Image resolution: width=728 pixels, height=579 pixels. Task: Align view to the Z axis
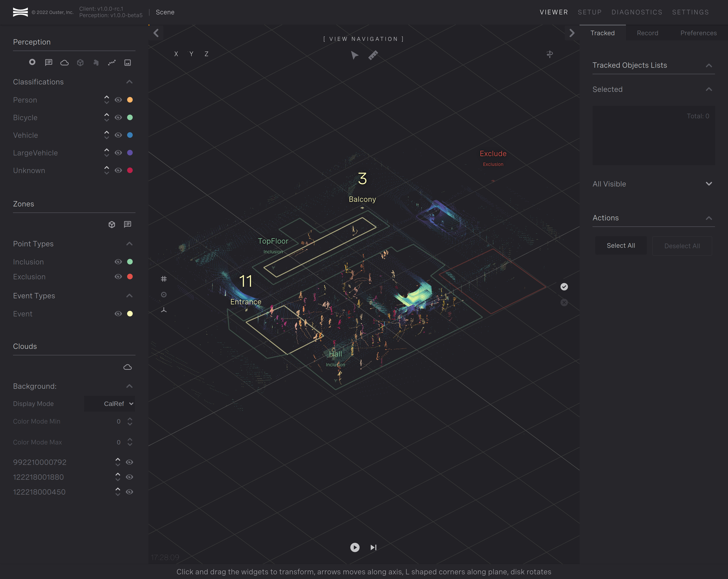(x=206, y=54)
